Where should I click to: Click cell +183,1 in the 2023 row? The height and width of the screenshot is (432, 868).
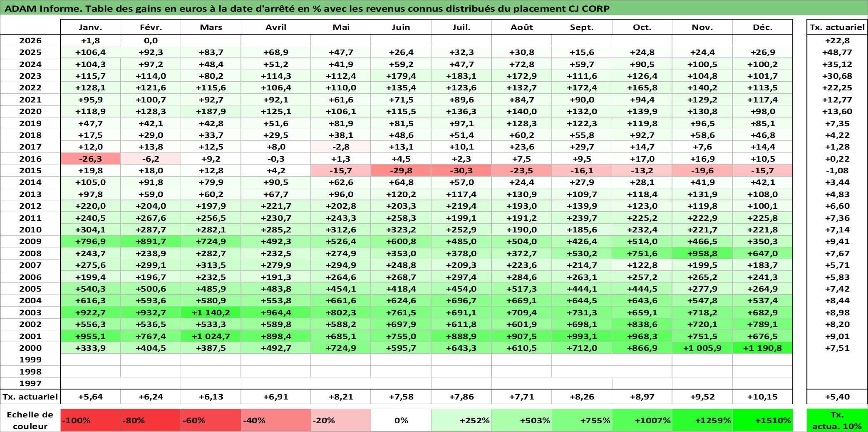(461, 76)
